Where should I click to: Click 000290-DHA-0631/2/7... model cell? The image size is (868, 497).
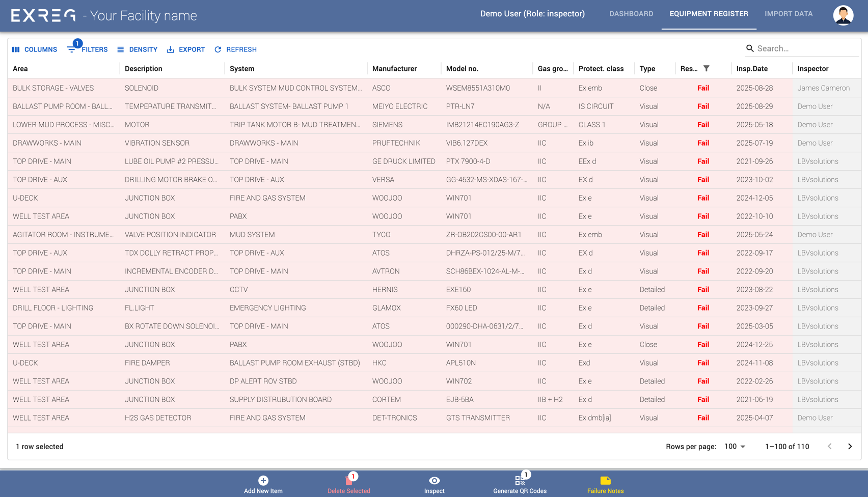pos(484,326)
